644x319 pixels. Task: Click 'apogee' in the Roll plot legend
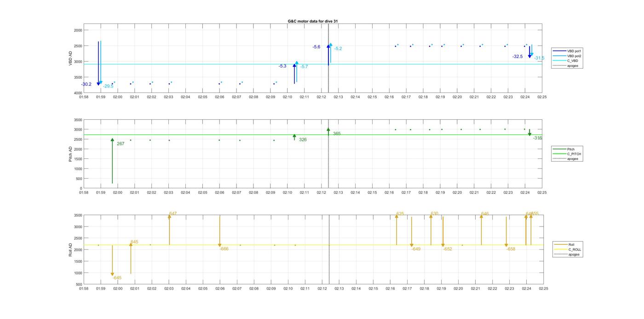(x=567, y=255)
